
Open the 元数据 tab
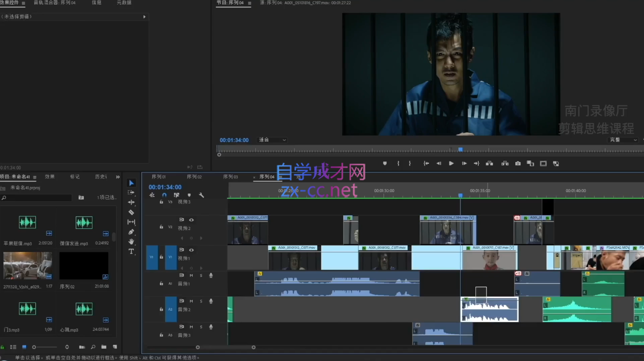pyautogui.click(x=124, y=3)
